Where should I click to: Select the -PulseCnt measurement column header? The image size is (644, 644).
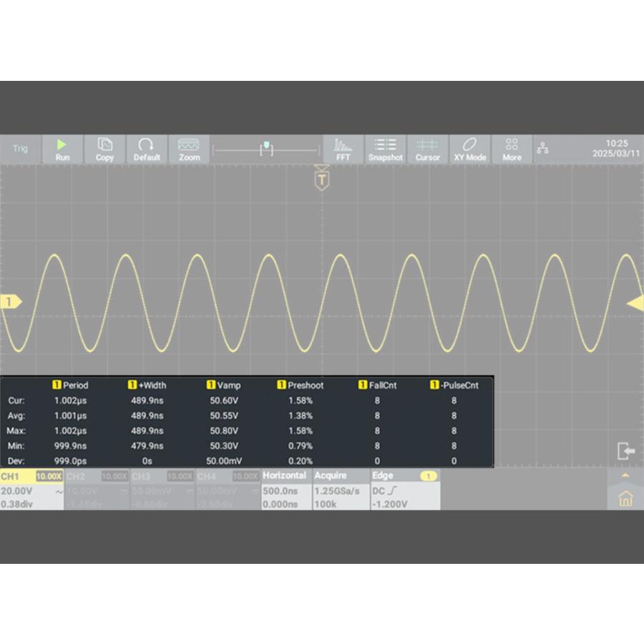[454, 385]
